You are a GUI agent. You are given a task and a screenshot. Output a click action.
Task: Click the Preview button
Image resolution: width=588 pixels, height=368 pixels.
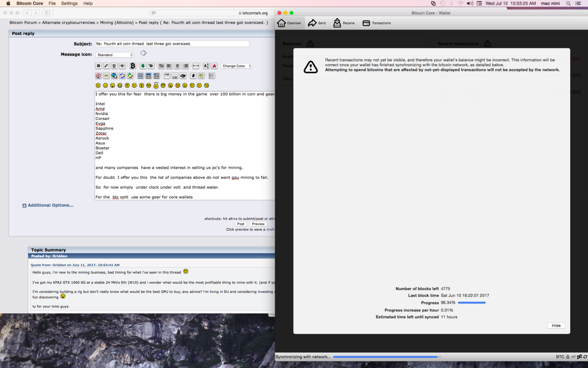point(258,224)
